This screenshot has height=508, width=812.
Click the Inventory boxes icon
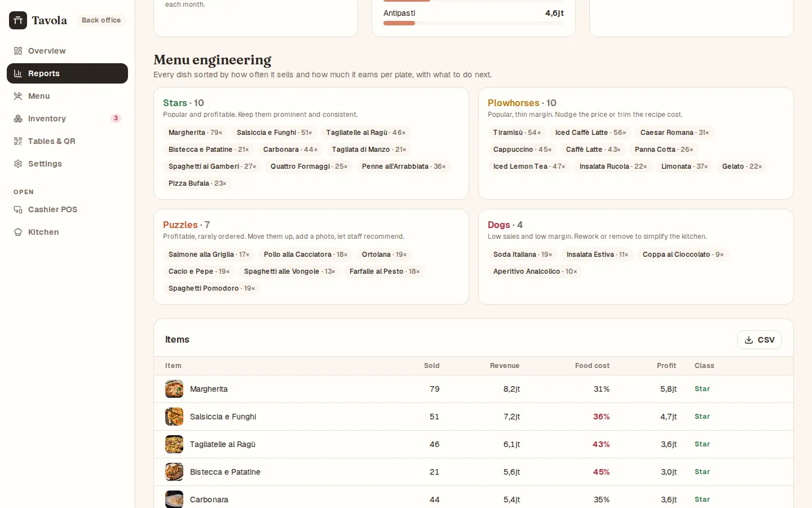tap(18, 119)
